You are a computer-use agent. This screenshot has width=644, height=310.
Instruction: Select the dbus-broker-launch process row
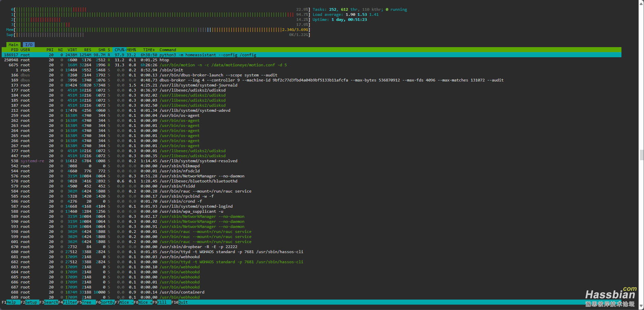pos(311,75)
